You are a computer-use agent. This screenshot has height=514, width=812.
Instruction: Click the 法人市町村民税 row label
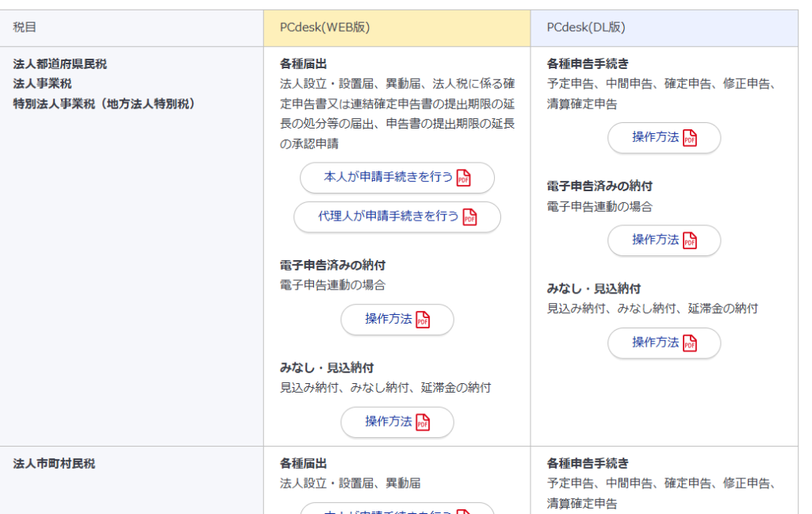point(54,463)
